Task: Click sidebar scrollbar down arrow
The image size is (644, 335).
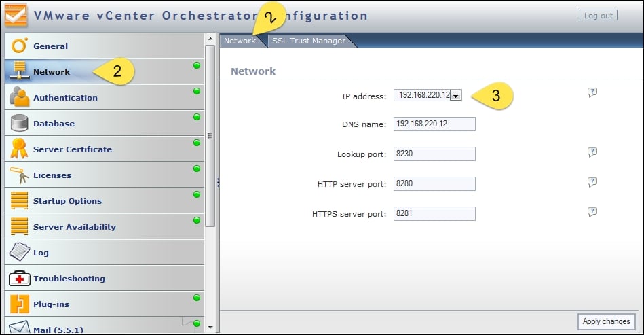Action: pyautogui.click(x=210, y=328)
